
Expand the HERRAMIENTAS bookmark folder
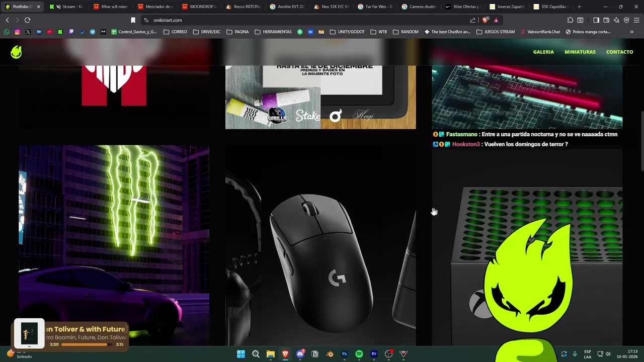273,32
